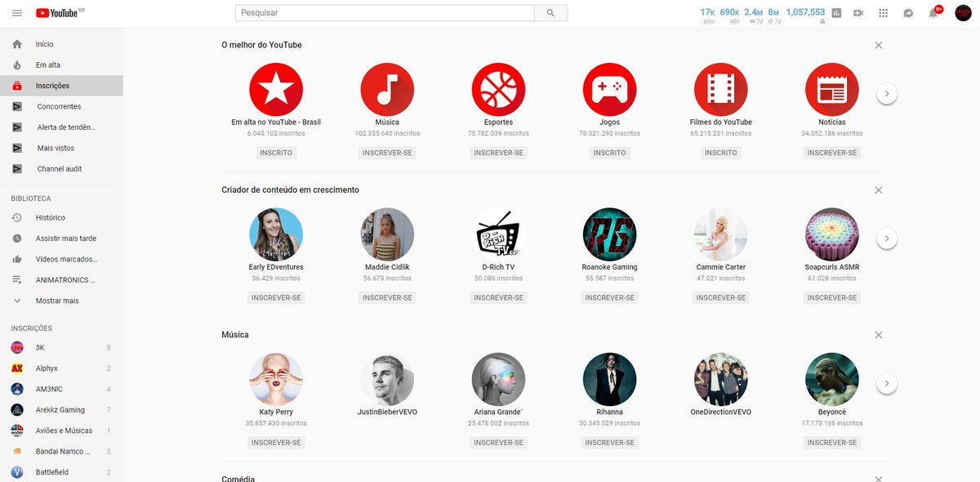Open the YouTube apps grid
Image resolution: width=980 pixels, height=482 pixels.
[x=883, y=13]
